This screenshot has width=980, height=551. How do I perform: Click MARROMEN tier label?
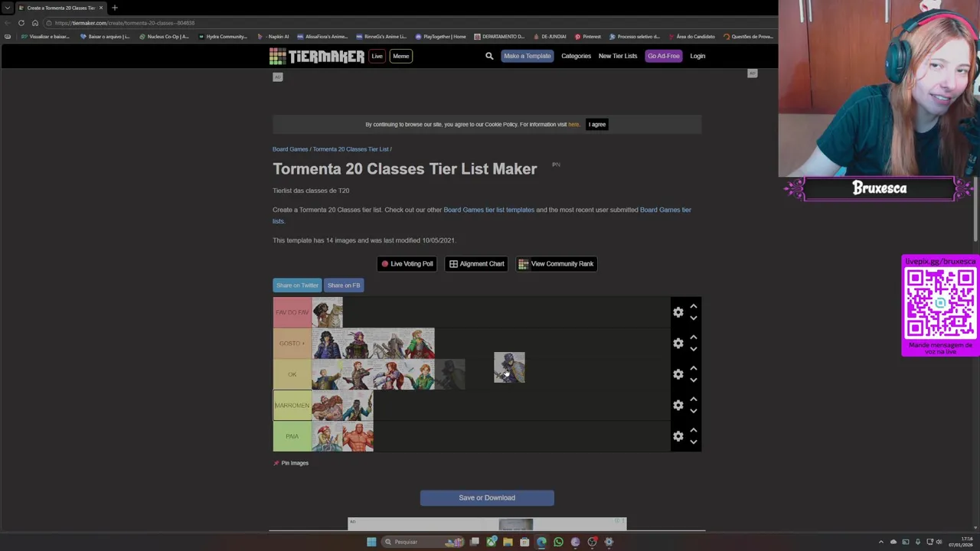point(292,406)
